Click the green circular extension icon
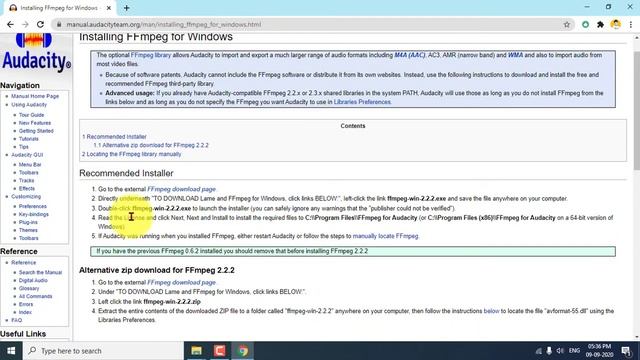The width and height of the screenshot is (640, 360). (x=585, y=24)
